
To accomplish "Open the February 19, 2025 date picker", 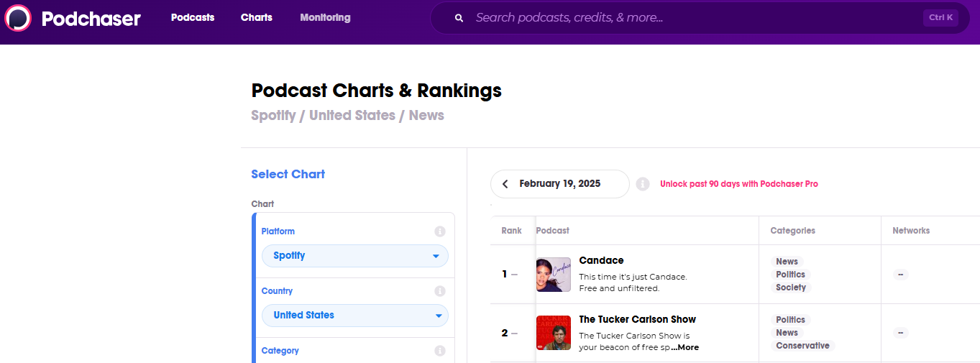I will (560, 184).
